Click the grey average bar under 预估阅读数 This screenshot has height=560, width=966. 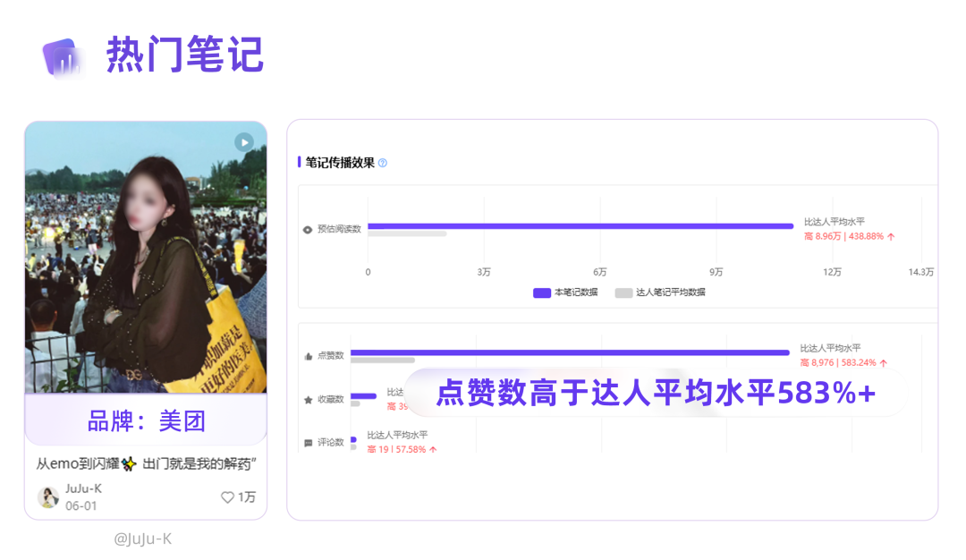(x=407, y=234)
